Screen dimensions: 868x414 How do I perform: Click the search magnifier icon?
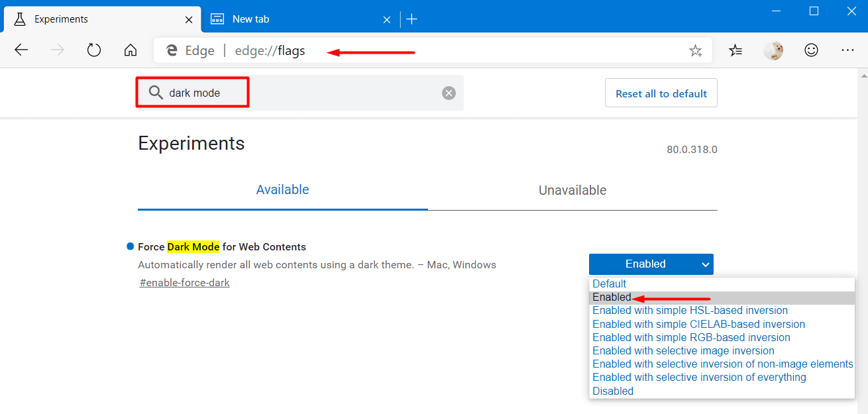click(156, 93)
